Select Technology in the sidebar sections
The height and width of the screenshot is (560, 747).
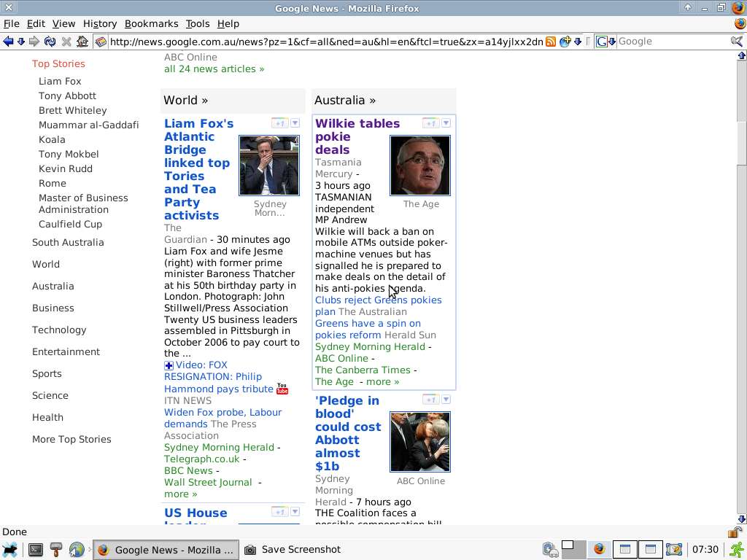(59, 330)
